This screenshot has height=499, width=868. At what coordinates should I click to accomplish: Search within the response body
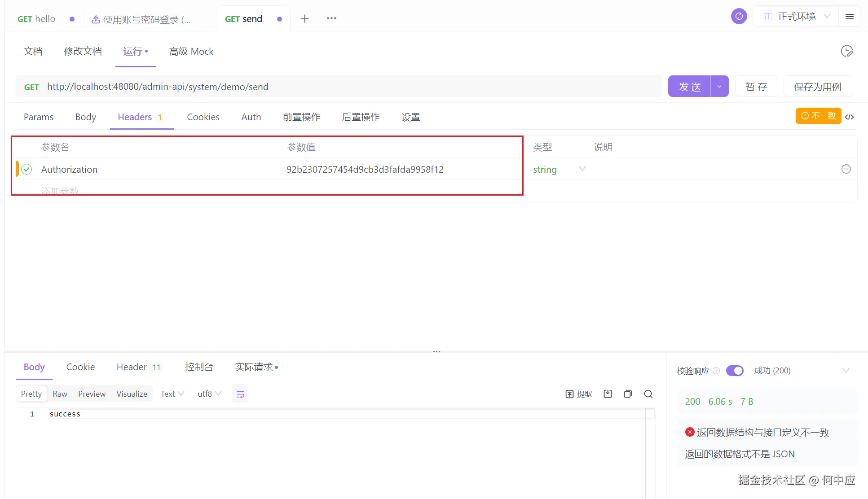[648, 394]
